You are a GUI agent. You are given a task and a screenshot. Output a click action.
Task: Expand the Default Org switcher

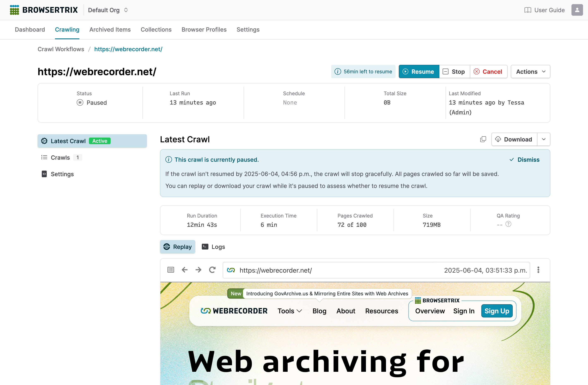tap(108, 10)
